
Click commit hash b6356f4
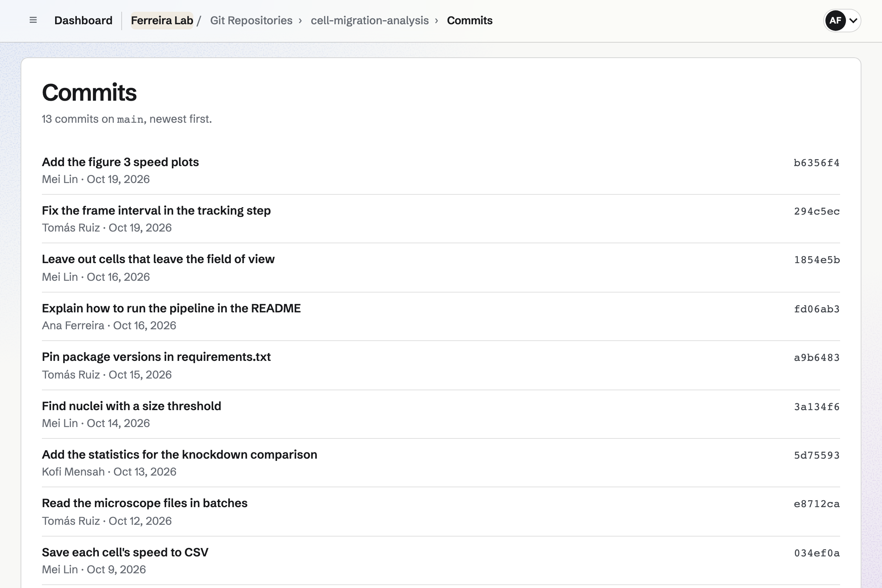click(x=816, y=163)
